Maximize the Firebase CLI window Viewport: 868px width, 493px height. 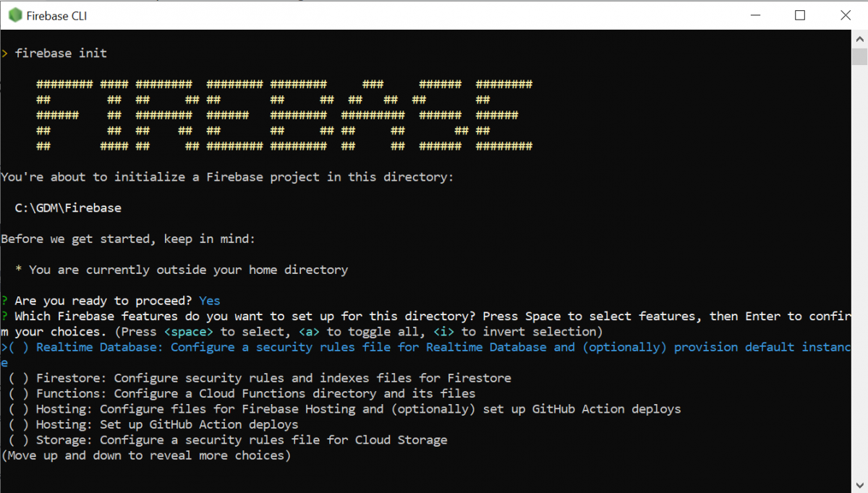pos(799,15)
